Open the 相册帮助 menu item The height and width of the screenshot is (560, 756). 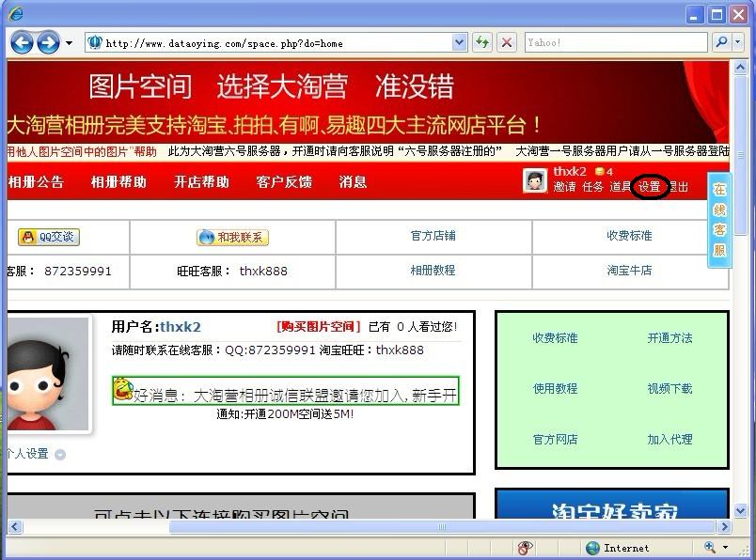tap(118, 182)
